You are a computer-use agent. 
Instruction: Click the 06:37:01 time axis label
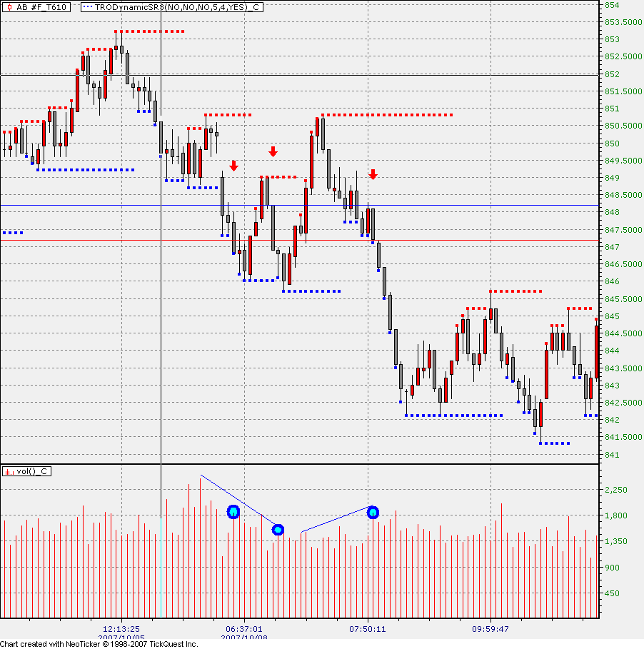pyautogui.click(x=244, y=629)
